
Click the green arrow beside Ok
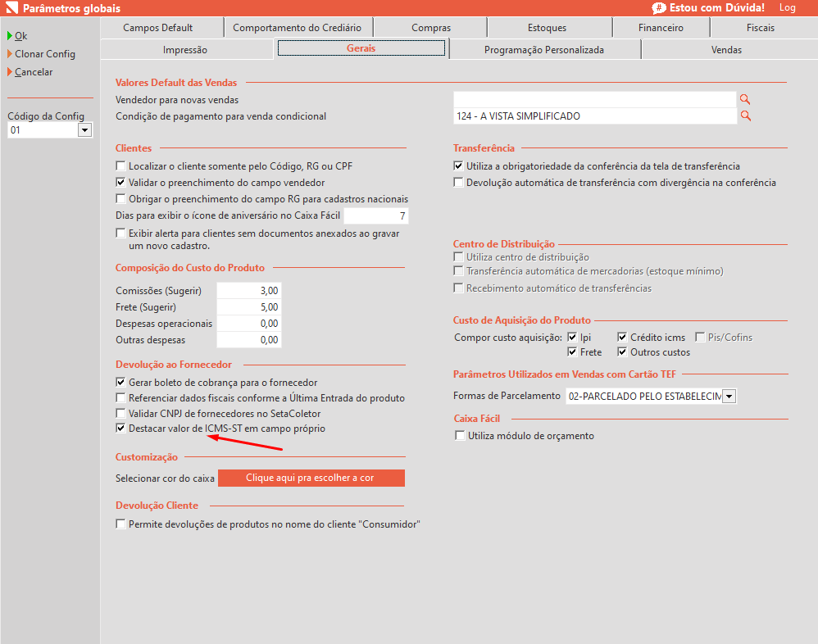[10, 35]
